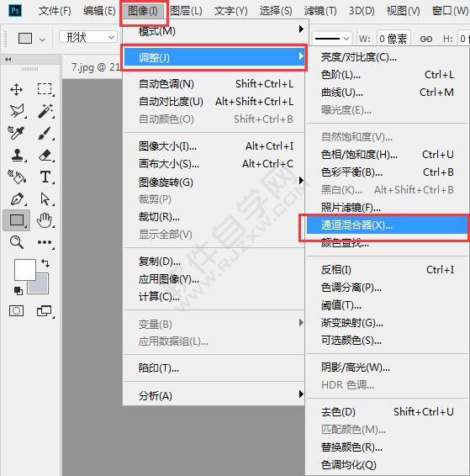Open the 文字(Y) menu
This screenshot has width=470, height=476.
coord(231,11)
